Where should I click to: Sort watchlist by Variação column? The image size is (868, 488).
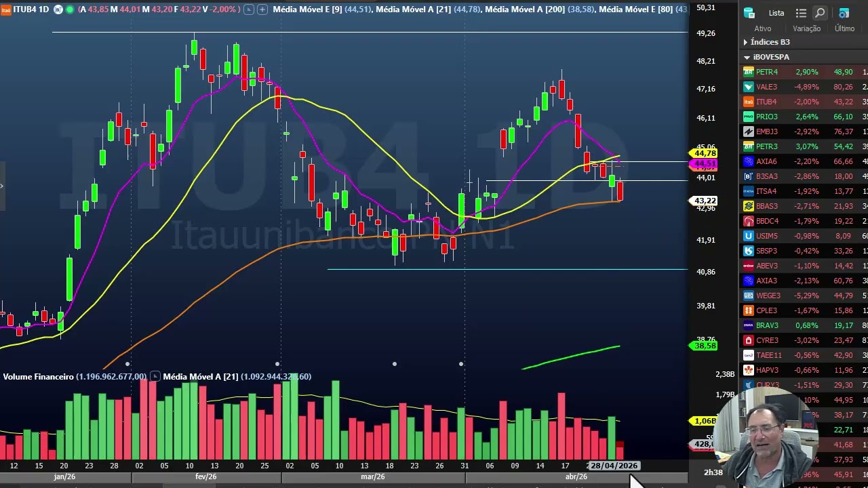(806, 28)
